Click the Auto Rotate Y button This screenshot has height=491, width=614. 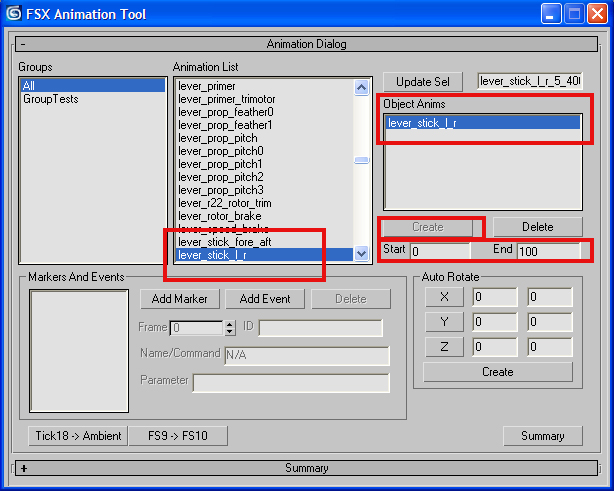[x=444, y=322]
